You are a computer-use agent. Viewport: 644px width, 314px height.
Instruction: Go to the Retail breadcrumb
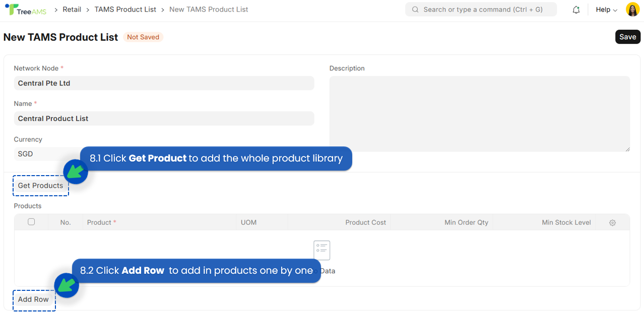tap(72, 10)
